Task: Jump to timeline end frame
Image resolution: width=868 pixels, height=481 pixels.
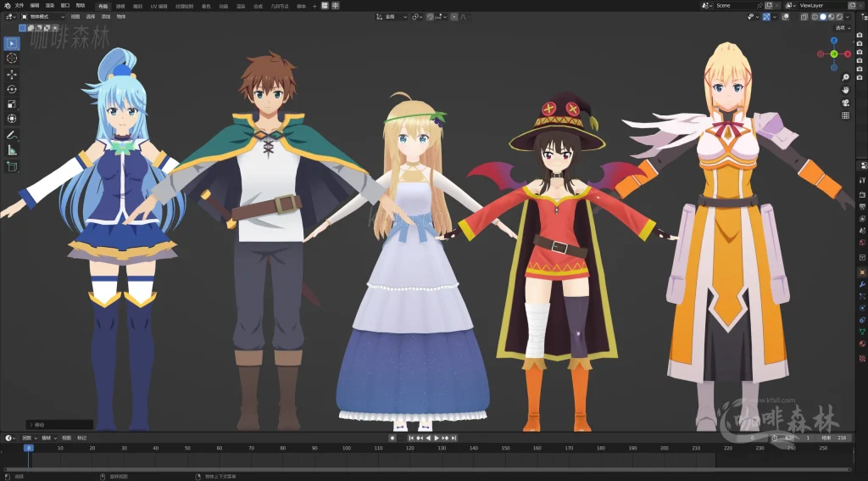Action: coord(454,438)
